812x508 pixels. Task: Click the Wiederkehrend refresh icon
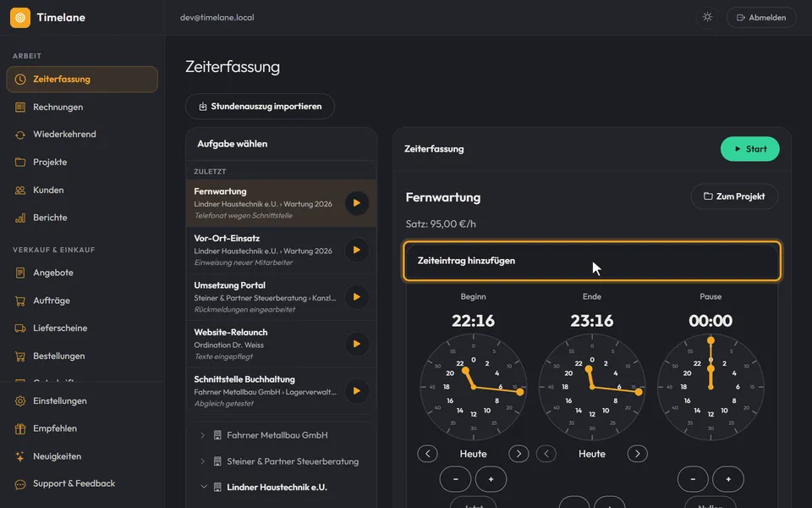pos(20,135)
